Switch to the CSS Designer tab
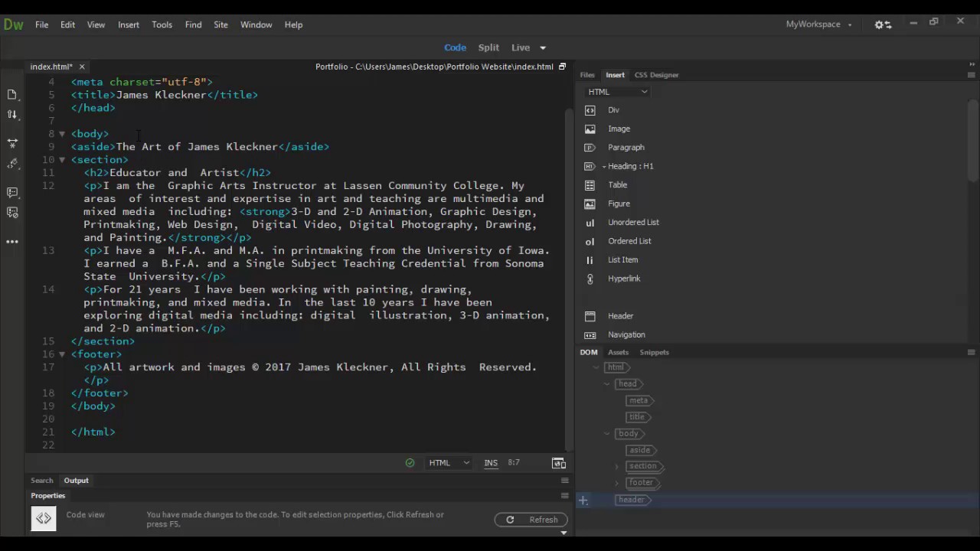 click(x=656, y=75)
